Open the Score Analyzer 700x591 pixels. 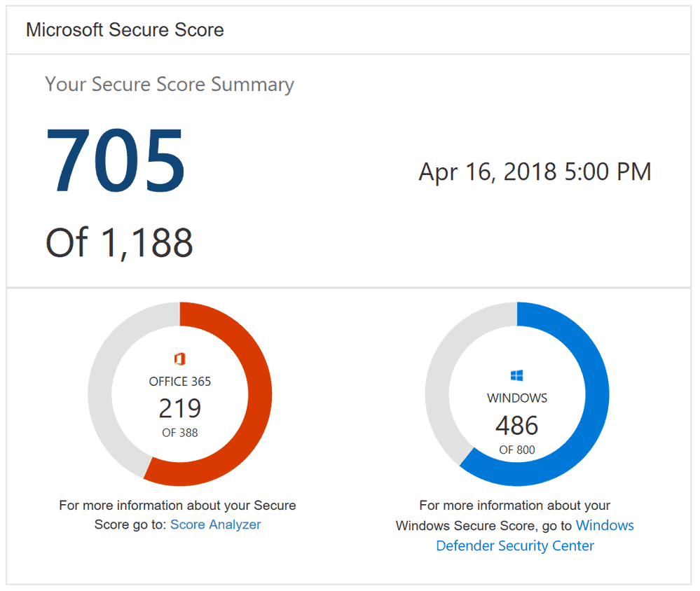coord(215,524)
